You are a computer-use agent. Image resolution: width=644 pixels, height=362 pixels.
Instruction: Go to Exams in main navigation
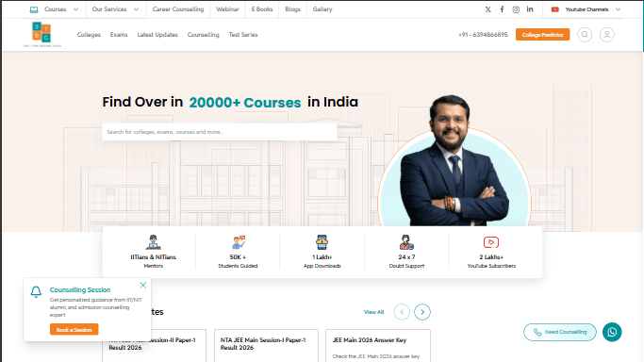[119, 35]
